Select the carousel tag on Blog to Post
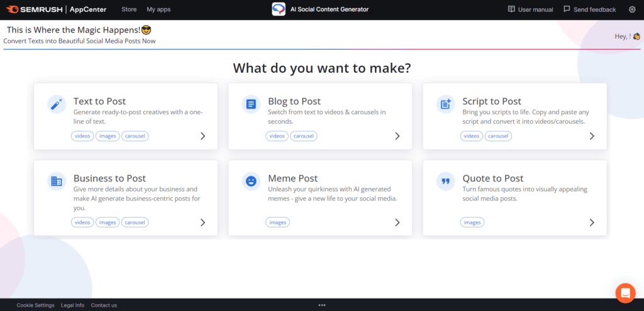The width and height of the screenshot is (644, 311). pyautogui.click(x=304, y=136)
